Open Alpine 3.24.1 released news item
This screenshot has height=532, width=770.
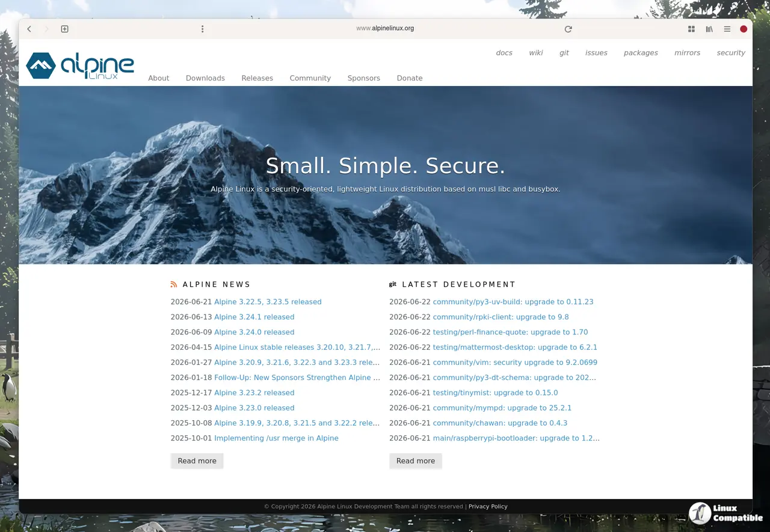click(254, 317)
